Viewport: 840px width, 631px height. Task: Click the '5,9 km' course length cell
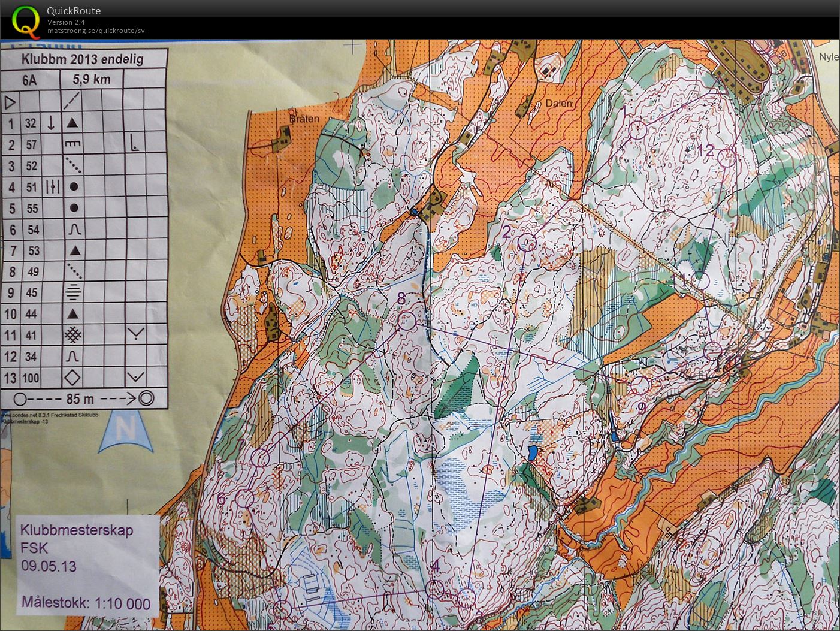(x=92, y=79)
